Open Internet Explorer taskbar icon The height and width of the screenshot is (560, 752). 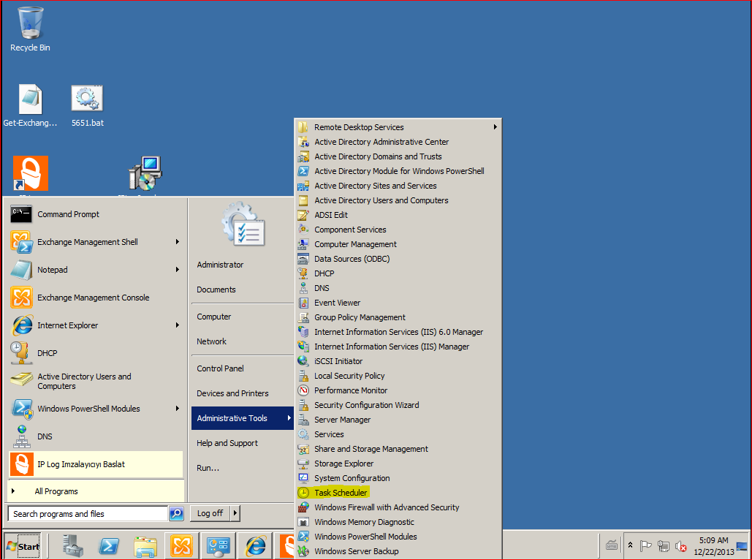coord(256,546)
